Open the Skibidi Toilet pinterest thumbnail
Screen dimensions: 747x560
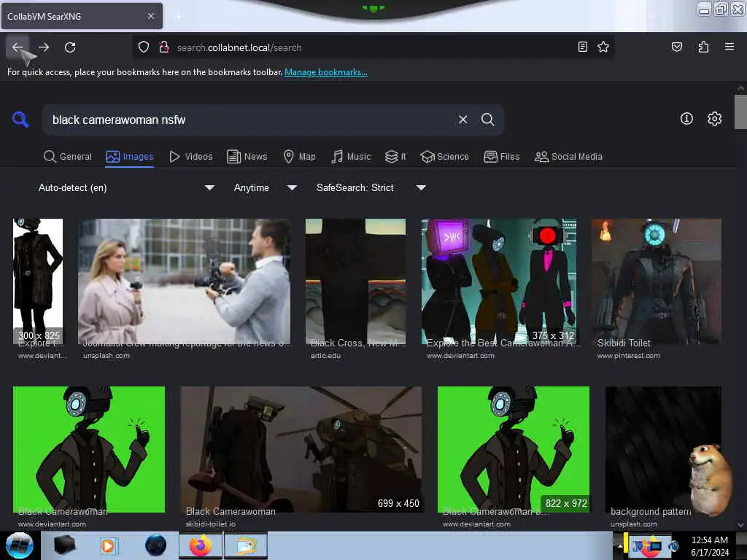pos(656,281)
